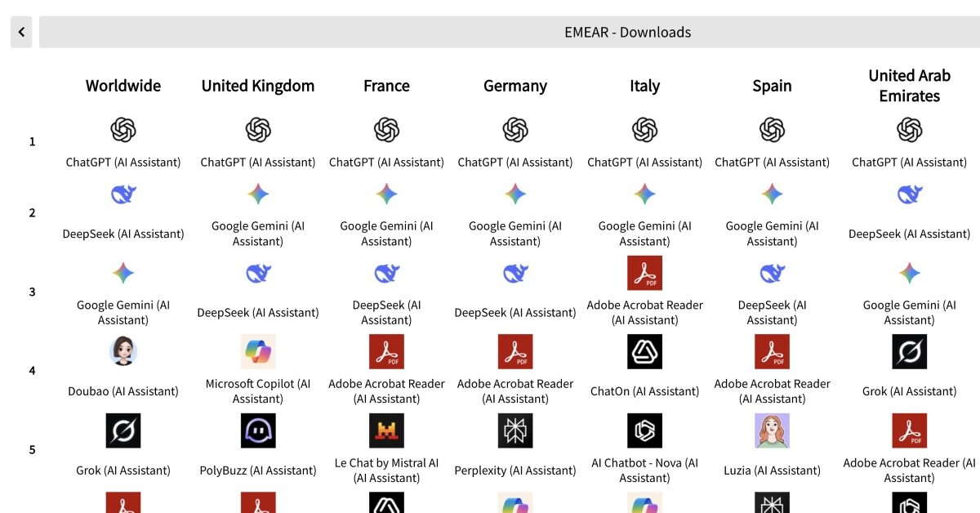The width and height of the screenshot is (980, 513).
Task: Select the DeepSeek icon under Spain
Action: 772,273
